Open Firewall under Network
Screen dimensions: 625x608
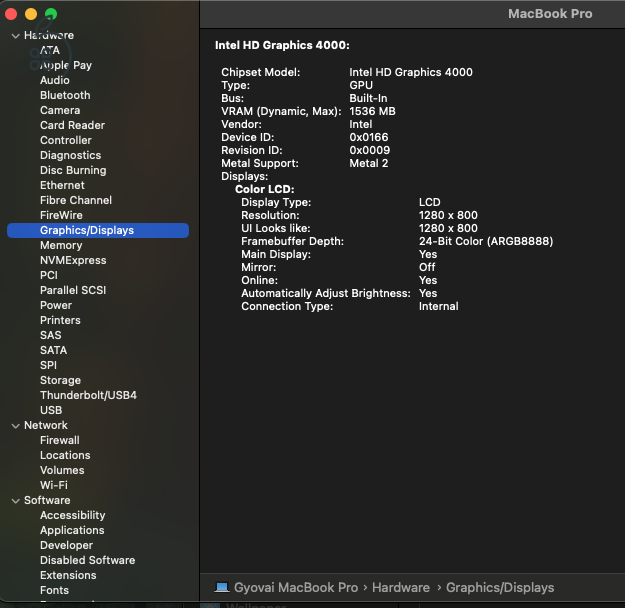click(59, 440)
